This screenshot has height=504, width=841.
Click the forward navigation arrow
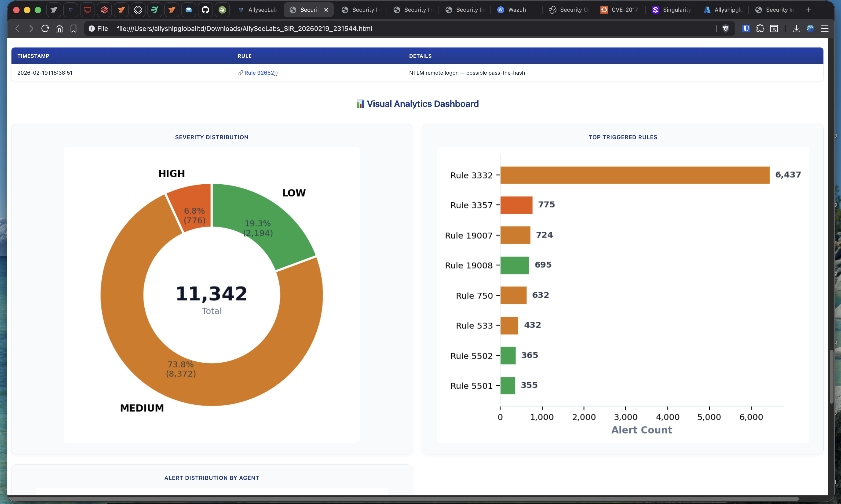pos(31,29)
